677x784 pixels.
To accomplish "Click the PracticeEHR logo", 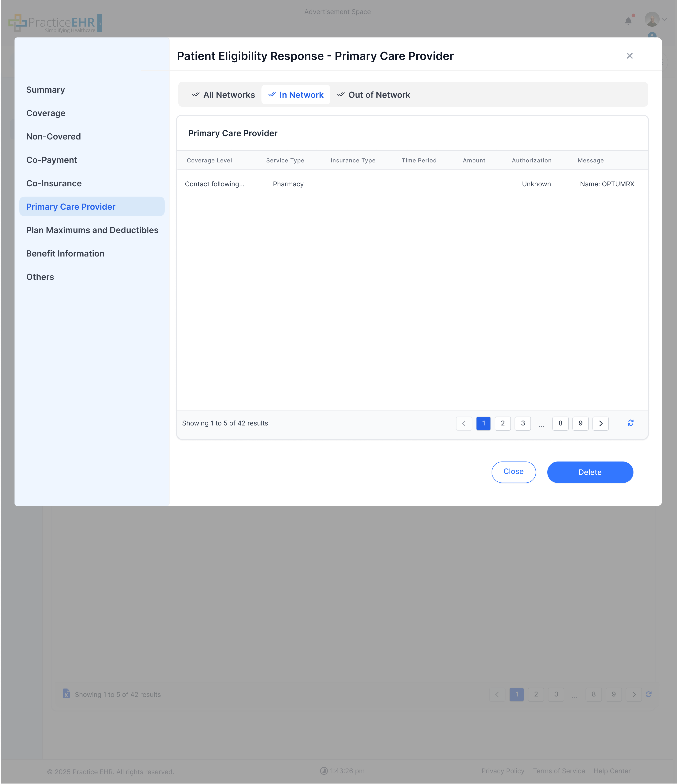I will [56, 23].
